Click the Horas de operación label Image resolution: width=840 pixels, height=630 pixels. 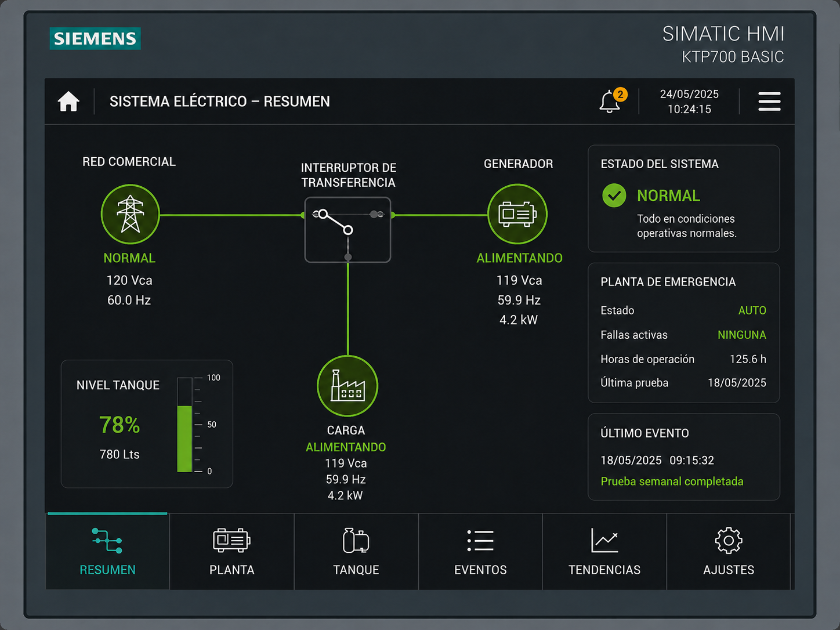[x=647, y=359]
